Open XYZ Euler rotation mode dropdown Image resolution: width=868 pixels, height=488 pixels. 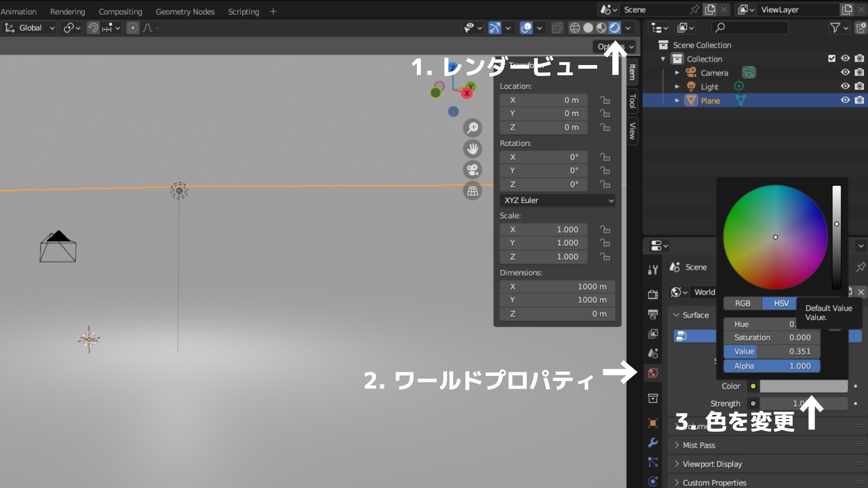coord(557,200)
